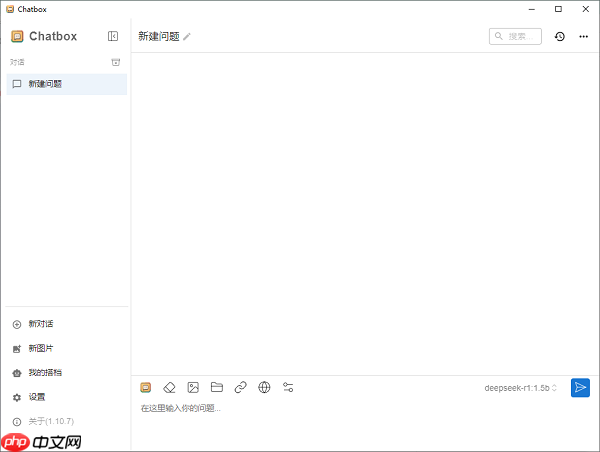
Task: Create a new image via 新图片
Action: [x=41, y=348]
